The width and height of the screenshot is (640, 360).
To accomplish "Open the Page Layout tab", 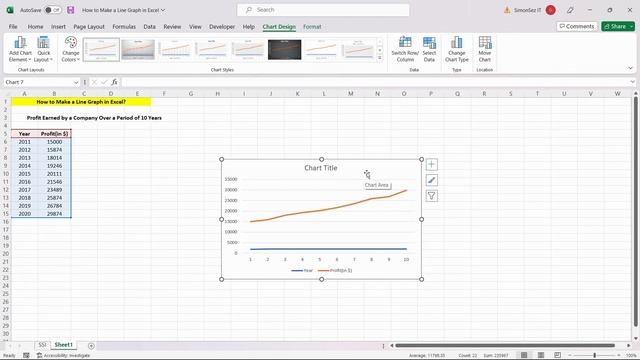I will click(89, 27).
